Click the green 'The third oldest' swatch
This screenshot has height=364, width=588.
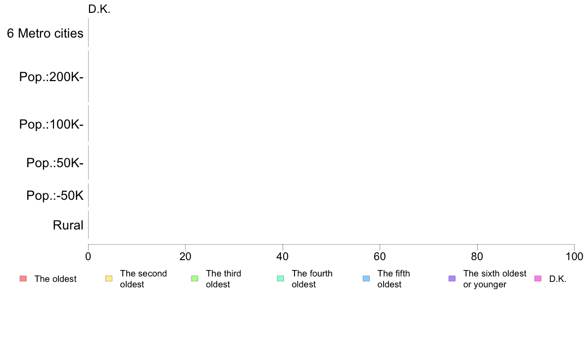point(195,278)
